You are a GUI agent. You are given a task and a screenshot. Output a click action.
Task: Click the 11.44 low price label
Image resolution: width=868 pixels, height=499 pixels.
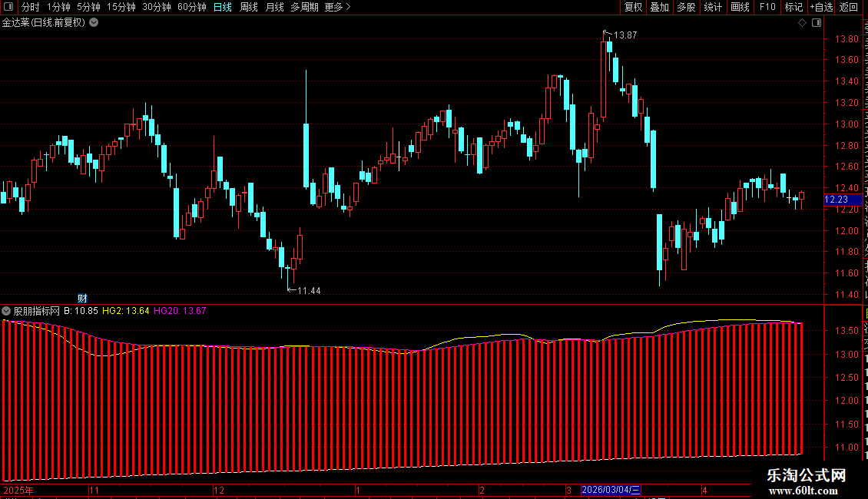(309, 291)
